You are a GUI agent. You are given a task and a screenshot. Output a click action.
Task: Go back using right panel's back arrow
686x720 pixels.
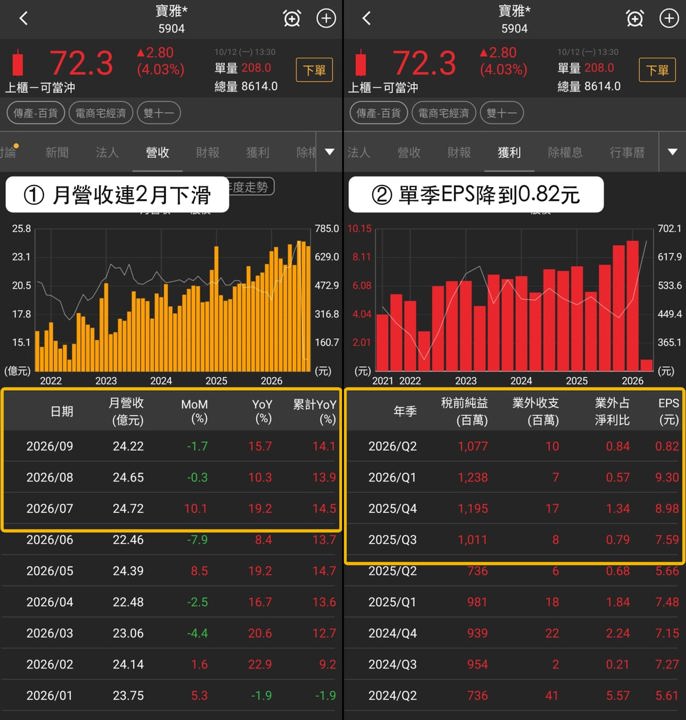(366, 18)
